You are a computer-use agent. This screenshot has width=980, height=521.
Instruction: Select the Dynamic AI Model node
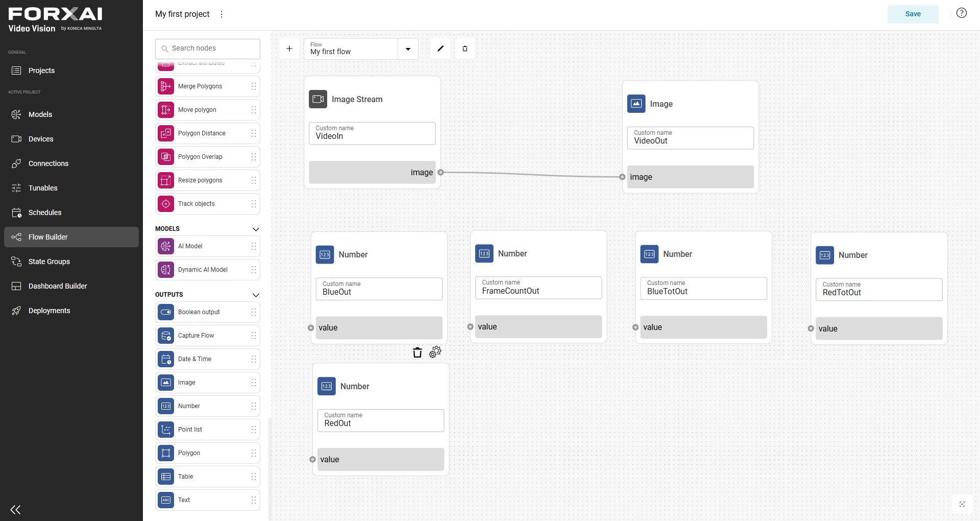click(x=208, y=270)
